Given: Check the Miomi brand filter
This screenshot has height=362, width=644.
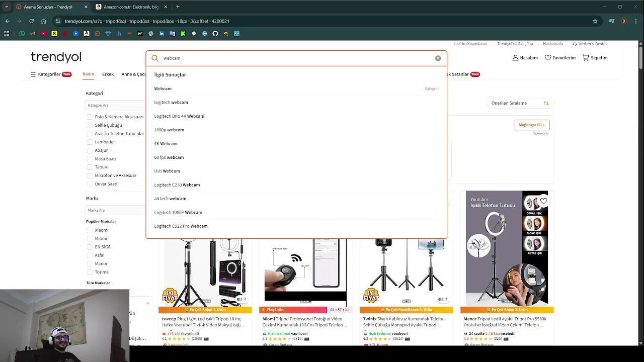Looking at the screenshot, I should (90, 238).
